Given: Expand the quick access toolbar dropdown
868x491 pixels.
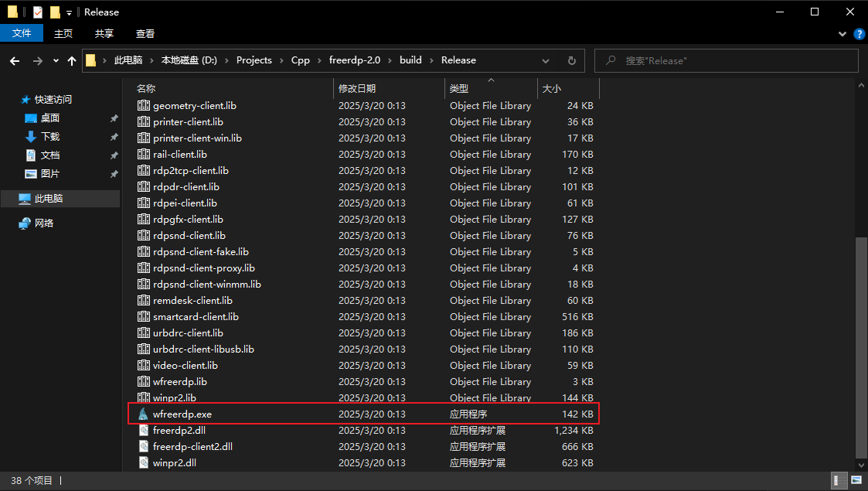Looking at the screenshot, I should click(69, 12).
